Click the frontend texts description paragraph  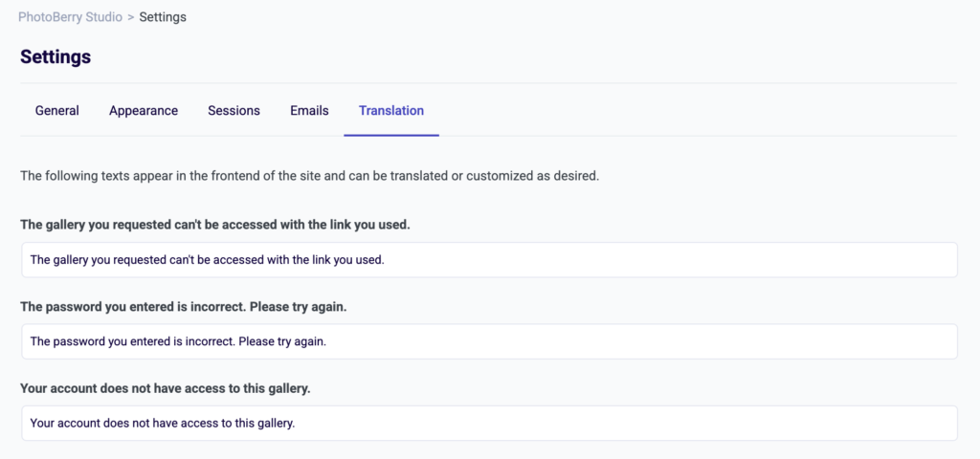[309, 177]
